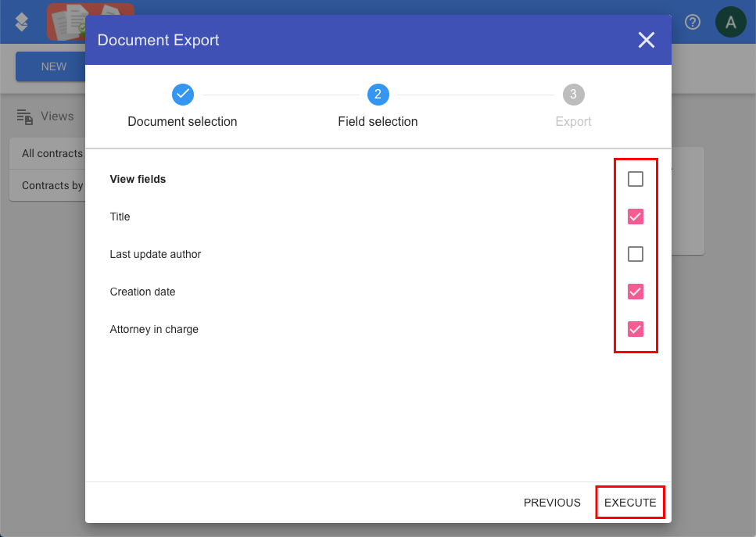Click the Views list icon
The width and height of the screenshot is (756, 537).
(24, 116)
